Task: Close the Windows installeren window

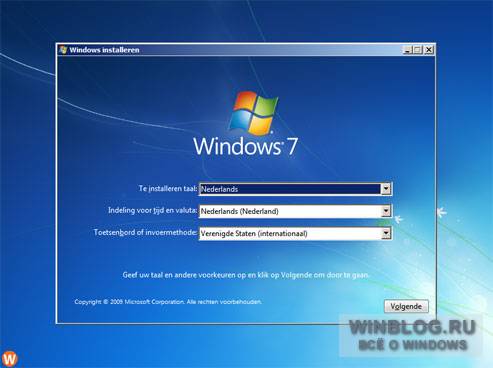Action: (429, 50)
